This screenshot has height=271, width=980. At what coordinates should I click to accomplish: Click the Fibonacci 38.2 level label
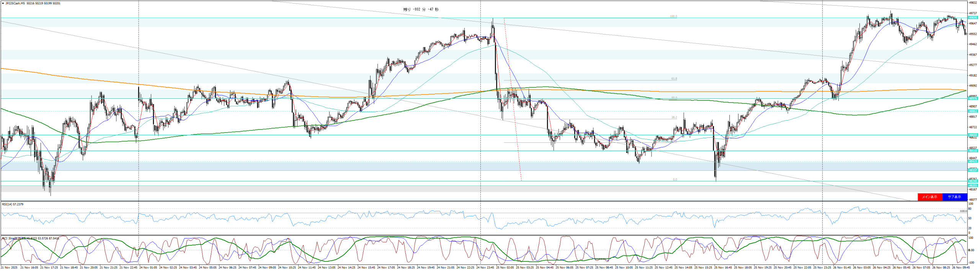tap(674, 118)
